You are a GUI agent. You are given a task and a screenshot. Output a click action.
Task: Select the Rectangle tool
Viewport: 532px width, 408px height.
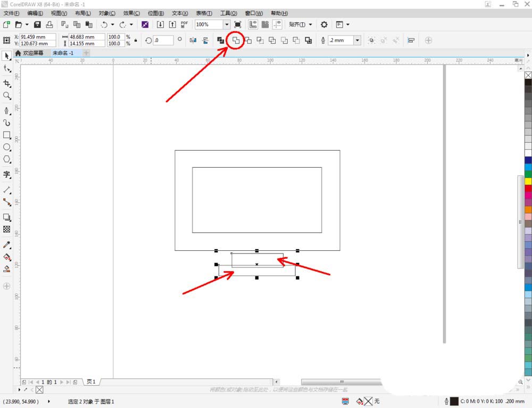(x=7, y=135)
